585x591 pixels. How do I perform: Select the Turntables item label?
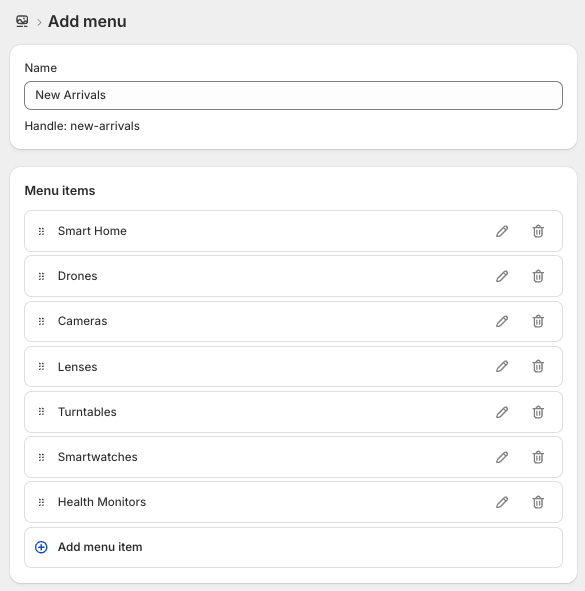point(87,412)
